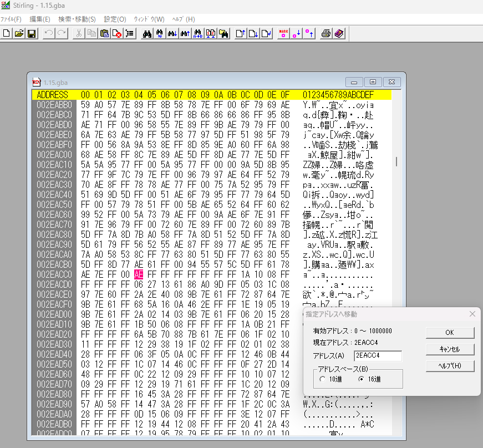This screenshot has width=483, height=448.
Task: Select the 16進 hexadecimal radio button
Action: click(x=362, y=379)
